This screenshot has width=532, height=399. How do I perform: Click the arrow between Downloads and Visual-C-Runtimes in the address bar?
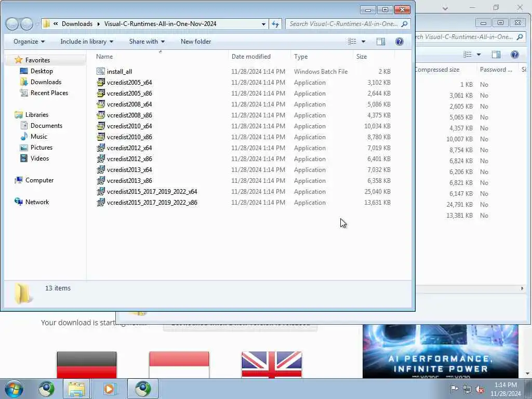point(98,24)
